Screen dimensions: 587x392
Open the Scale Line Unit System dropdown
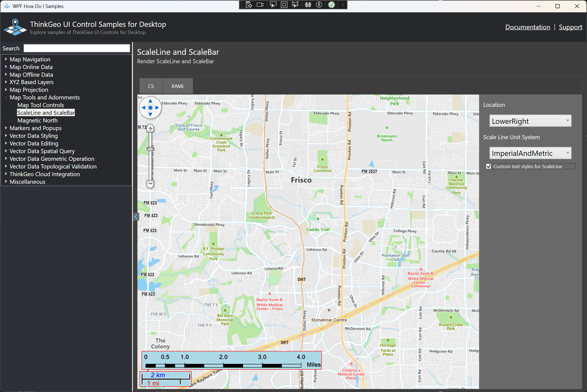pos(530,153)
